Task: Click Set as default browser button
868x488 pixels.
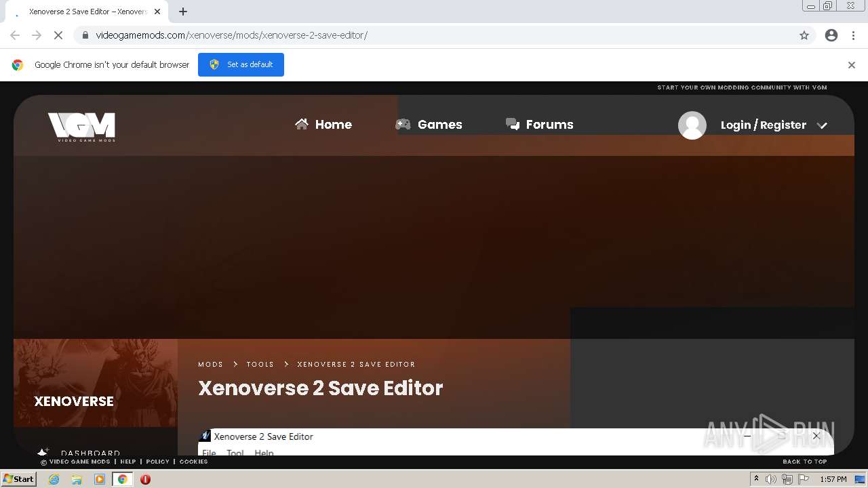Action: pos(241,64)
